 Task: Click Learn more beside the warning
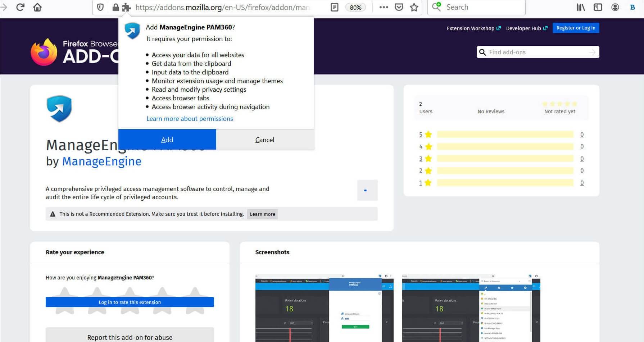262,214
